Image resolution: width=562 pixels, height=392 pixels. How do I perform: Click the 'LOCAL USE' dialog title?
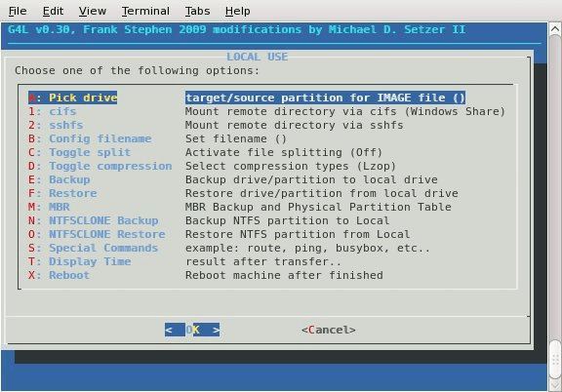point(257,57)
